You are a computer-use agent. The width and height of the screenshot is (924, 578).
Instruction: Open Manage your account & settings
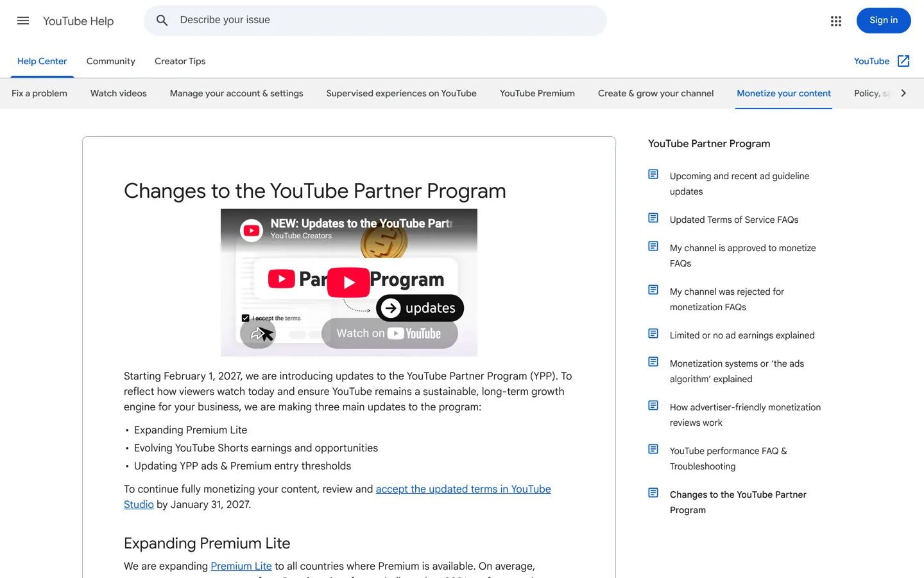click(237, 93)
